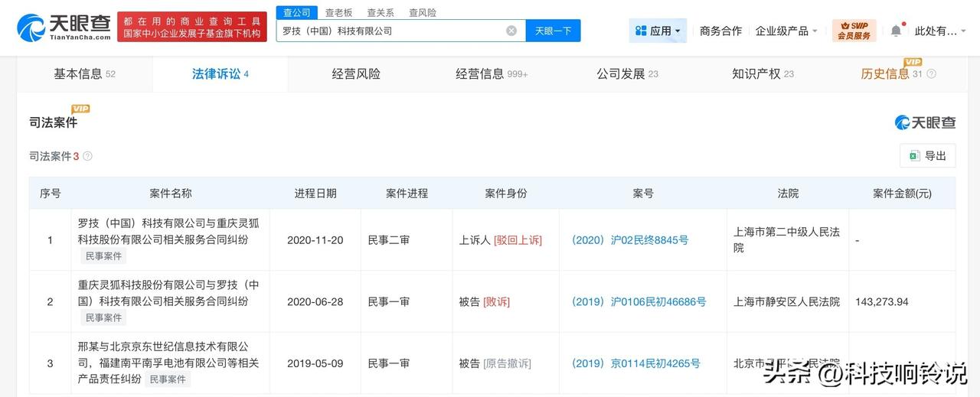The height and width of the screenshot is (397, 980).
Task: Click the 案件金额(元) column header
Action: pyautogui.click(x=902, y=194)
